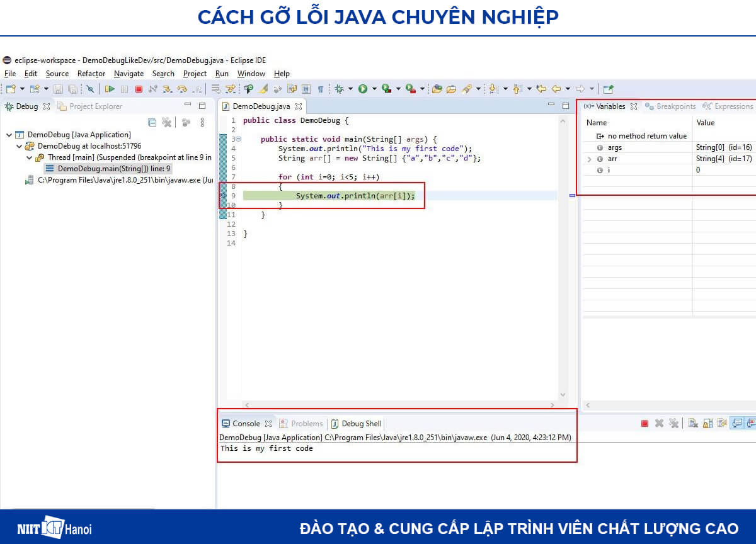Click the Resume debug icon
756x544 pixels.
point(111,88)
